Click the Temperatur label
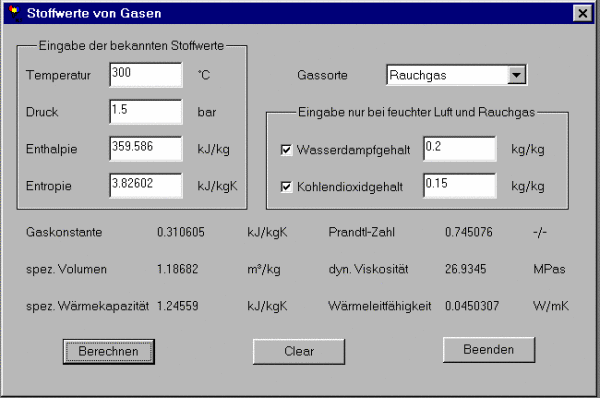600x398 pixels. point(58,75)
